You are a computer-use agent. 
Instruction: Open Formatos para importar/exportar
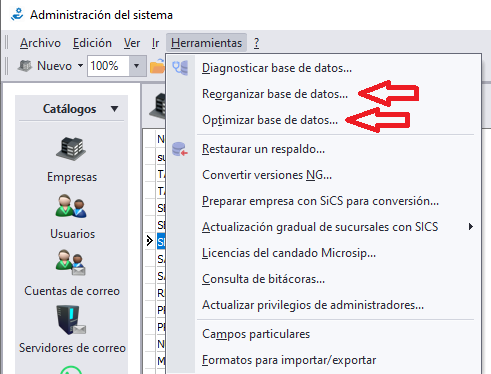tap(289, 360)
